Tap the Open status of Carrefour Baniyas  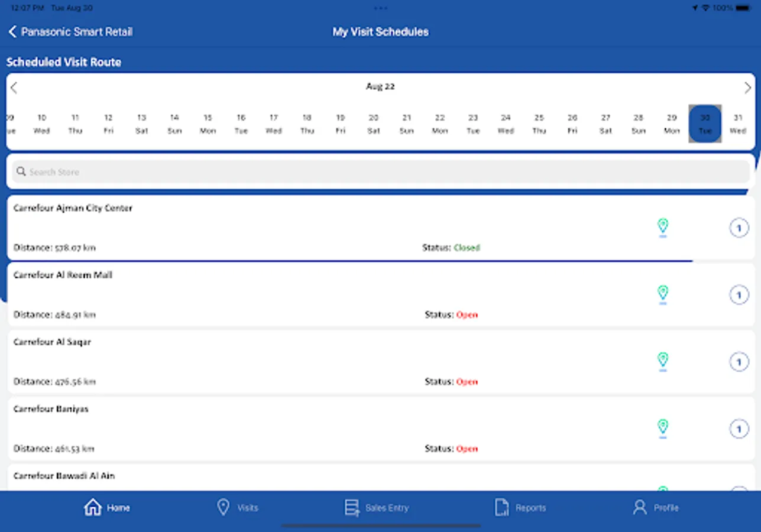click(x=467, y=449)
